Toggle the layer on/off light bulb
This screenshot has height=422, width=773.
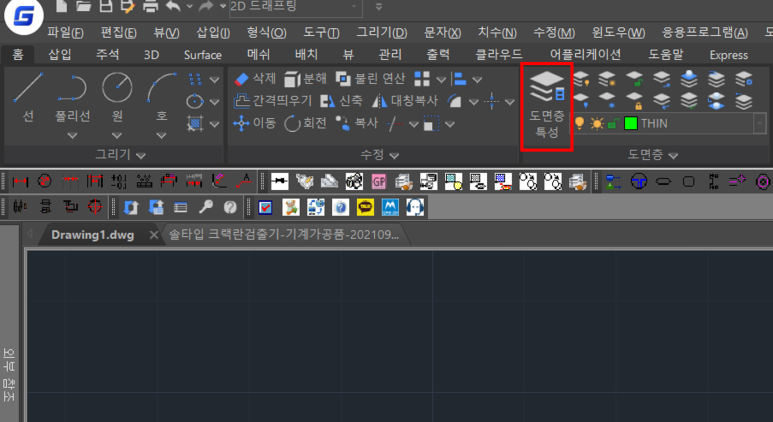(580, 123)
